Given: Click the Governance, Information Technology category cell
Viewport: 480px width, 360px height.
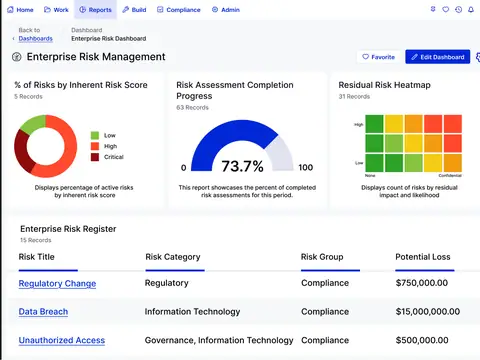Looking at the screenshot, I should click(x=219, y=340).
